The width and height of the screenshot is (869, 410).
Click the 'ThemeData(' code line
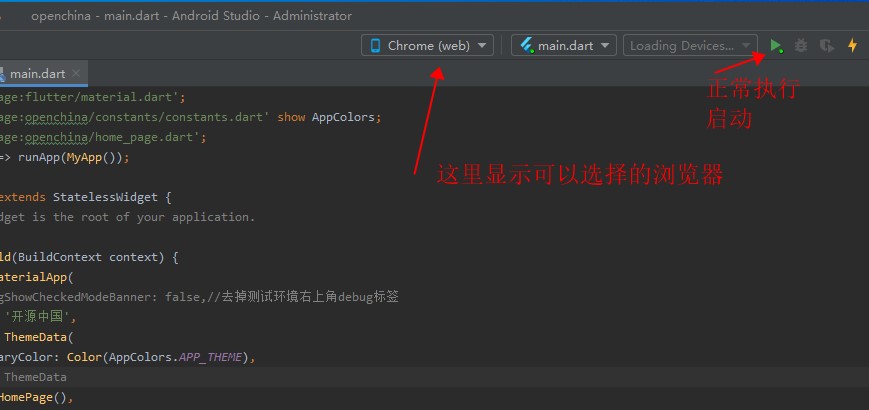point(39,337)
